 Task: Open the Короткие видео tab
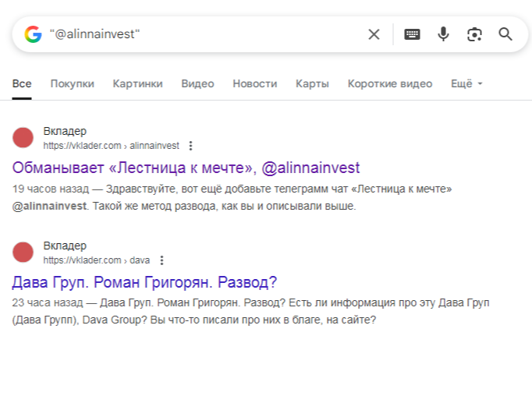point(390,83)
